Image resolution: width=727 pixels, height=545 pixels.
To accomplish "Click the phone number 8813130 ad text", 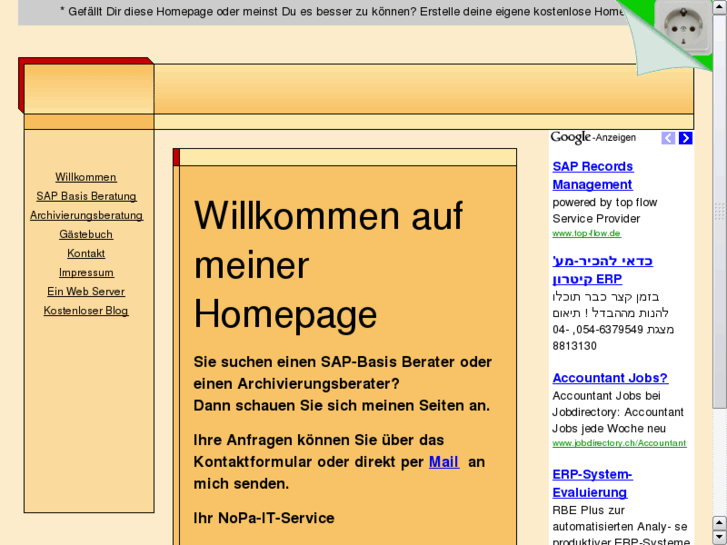I will [x=574, y=346].
